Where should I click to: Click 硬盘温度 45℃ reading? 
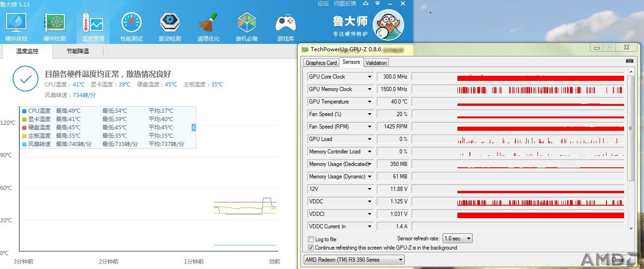click(x=157, y=85)
